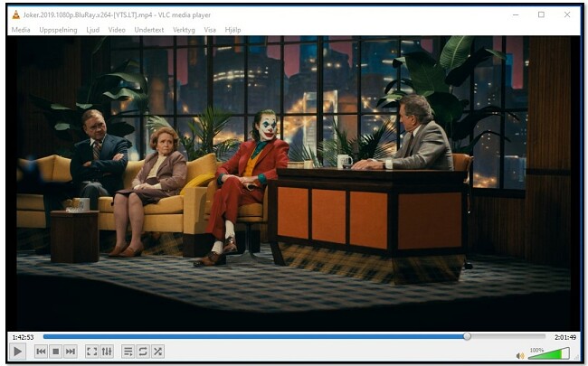Screen dimensions: 588x366
Task: Maximize the VLC window
Action: pyautogui.click(x=541, y=14)
